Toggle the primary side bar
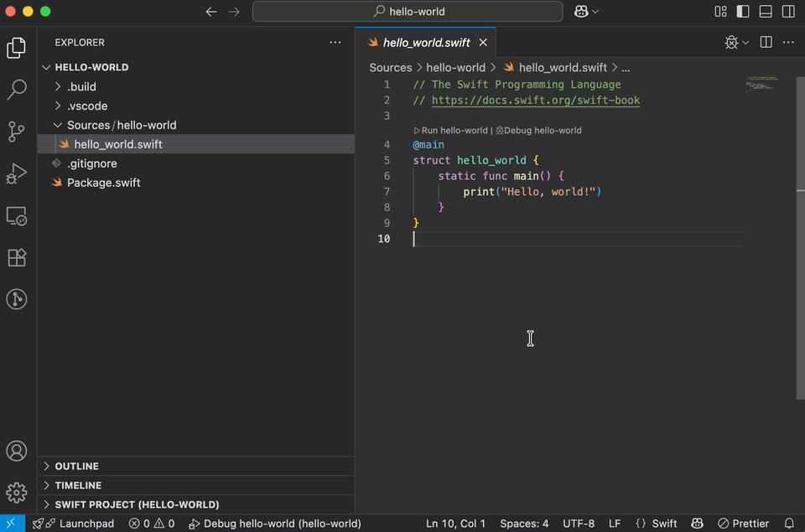Viewport: 805px width, 532px height. 743,11
